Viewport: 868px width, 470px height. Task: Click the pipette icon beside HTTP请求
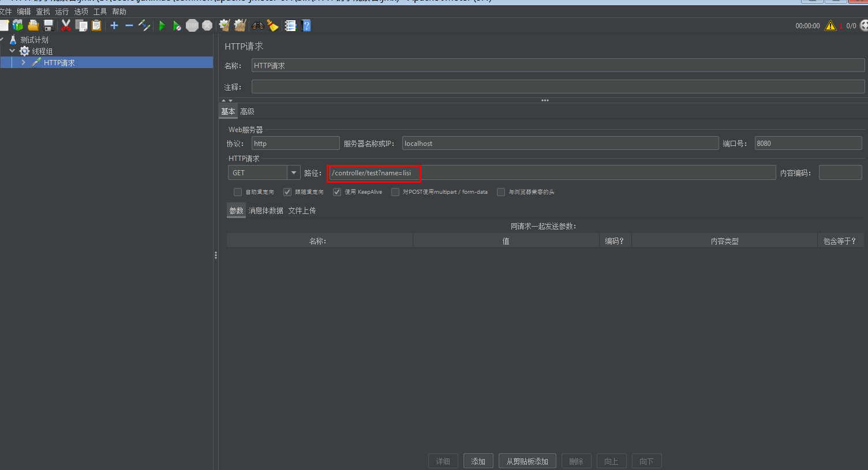point(36,62)
